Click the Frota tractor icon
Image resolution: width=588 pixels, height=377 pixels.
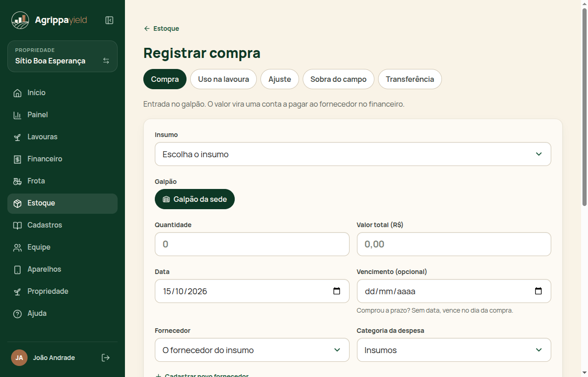[x=17, y=181]
